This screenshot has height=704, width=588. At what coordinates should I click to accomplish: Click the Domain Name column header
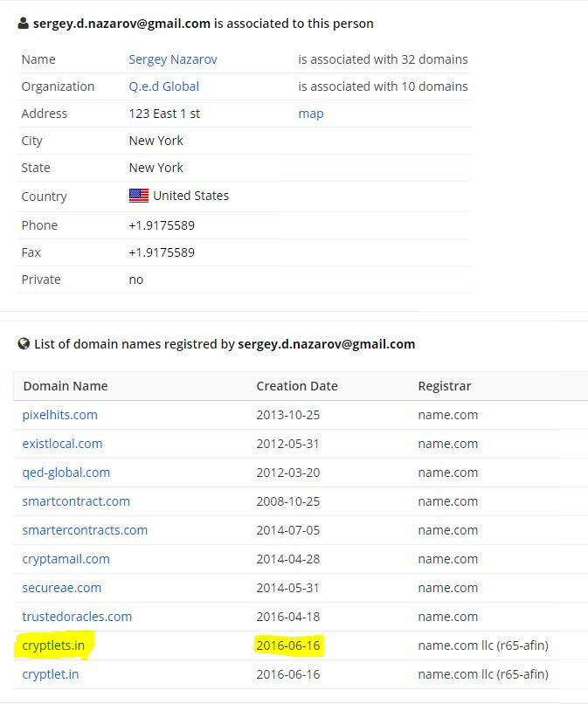point(66,386)
